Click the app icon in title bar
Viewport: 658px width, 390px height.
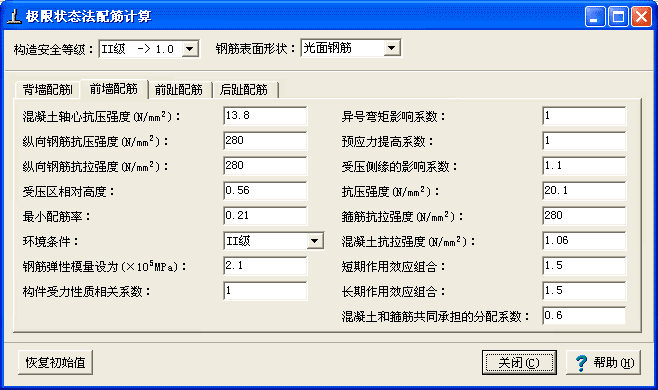pyautogui.click(x=14, y=16)
